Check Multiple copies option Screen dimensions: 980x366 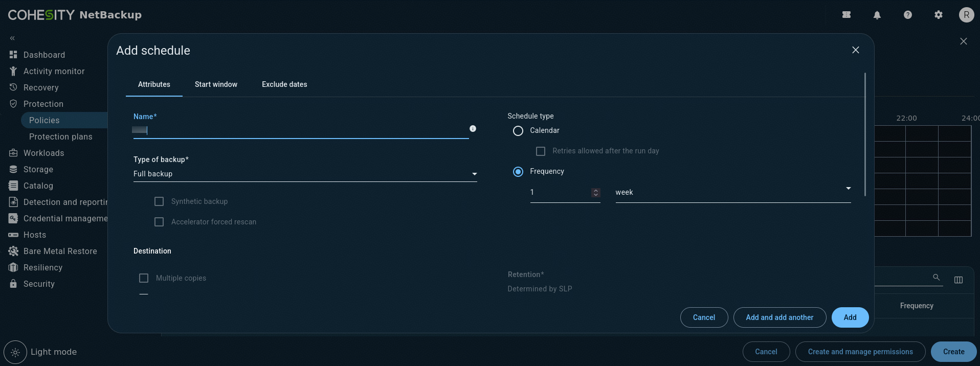point(144,278)
